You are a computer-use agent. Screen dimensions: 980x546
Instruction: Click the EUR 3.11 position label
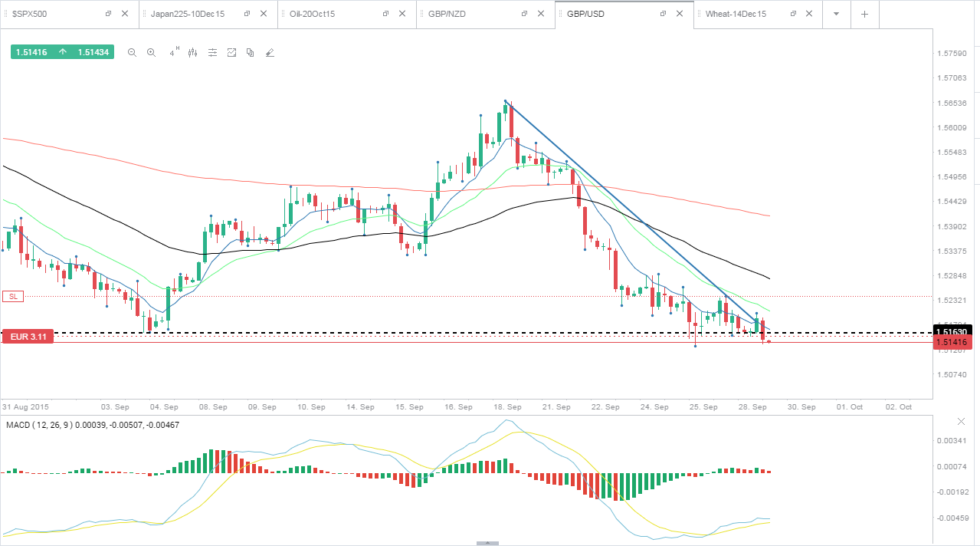pos(28,336)
